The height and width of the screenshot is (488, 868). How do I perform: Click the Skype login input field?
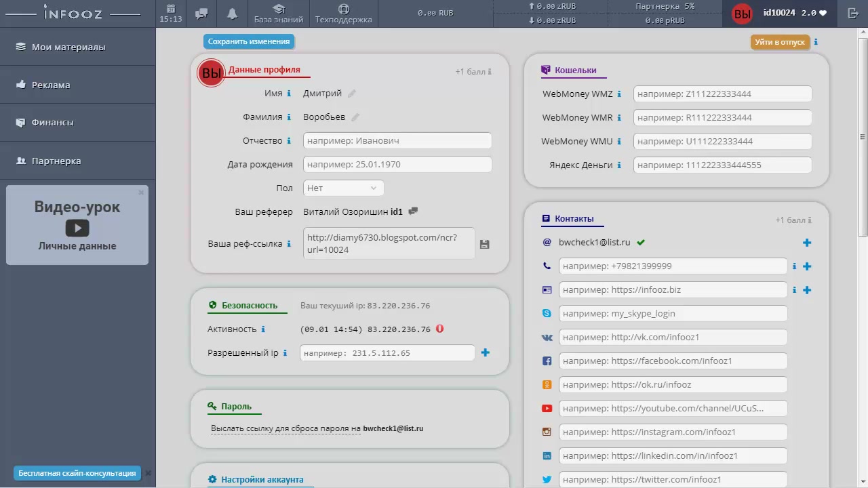(x=673, y=314)
